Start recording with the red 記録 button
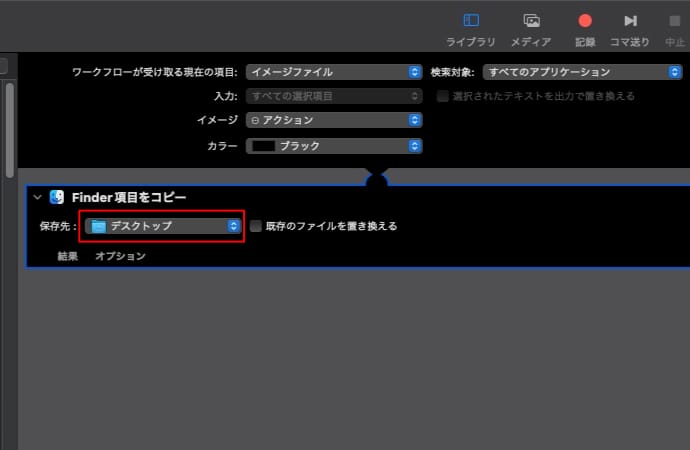Screen dimensions: 690x450 tap(585, 20)
